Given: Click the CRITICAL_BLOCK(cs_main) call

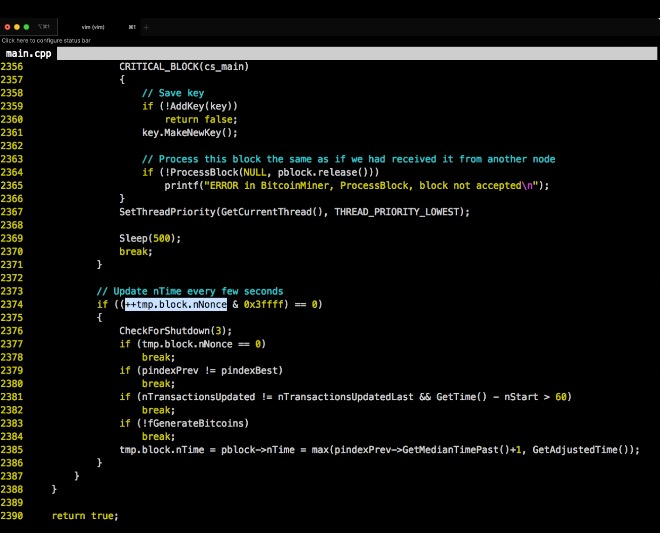Looking at the screenshot, I should [183, 66].
